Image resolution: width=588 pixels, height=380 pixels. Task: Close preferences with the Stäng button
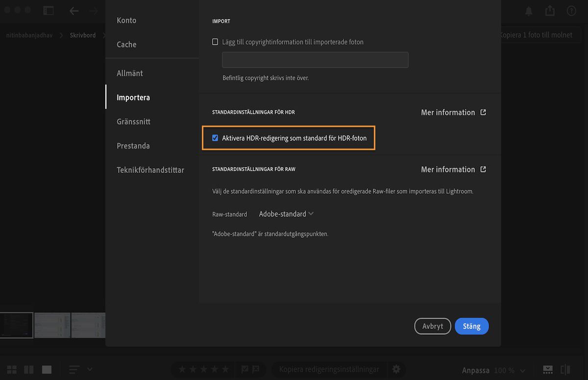click(x=471, y=326)
